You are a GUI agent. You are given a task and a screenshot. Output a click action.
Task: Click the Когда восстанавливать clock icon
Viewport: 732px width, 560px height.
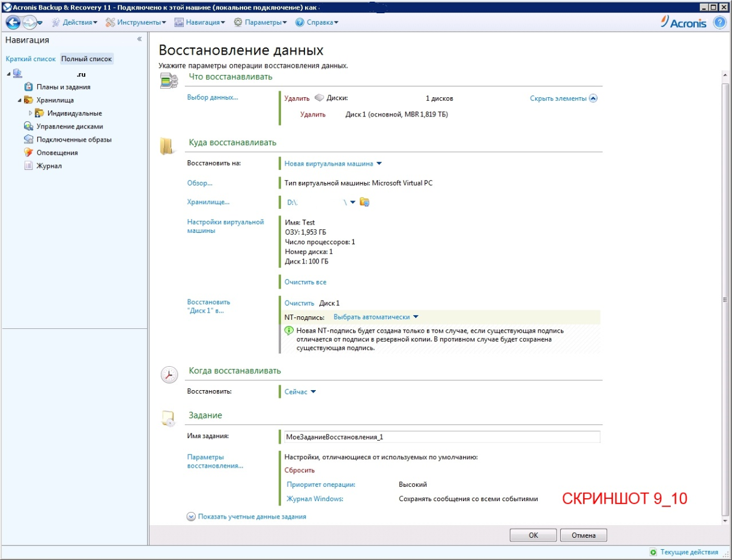pos(169,375)
